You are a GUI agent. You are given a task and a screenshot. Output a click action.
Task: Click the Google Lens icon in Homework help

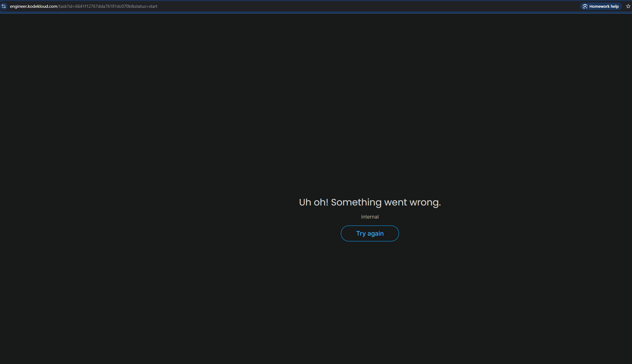point(585,6)
